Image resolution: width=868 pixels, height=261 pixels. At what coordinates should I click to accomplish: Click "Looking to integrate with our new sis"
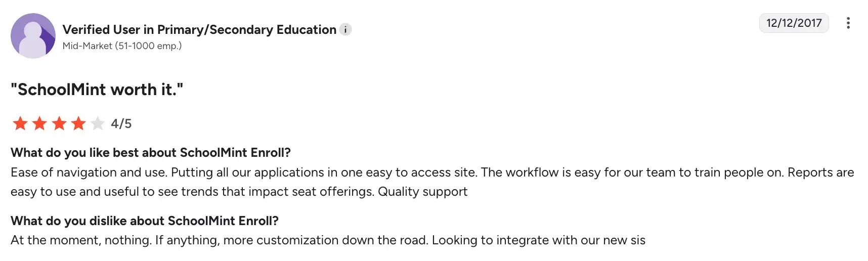tap(538, 240)
